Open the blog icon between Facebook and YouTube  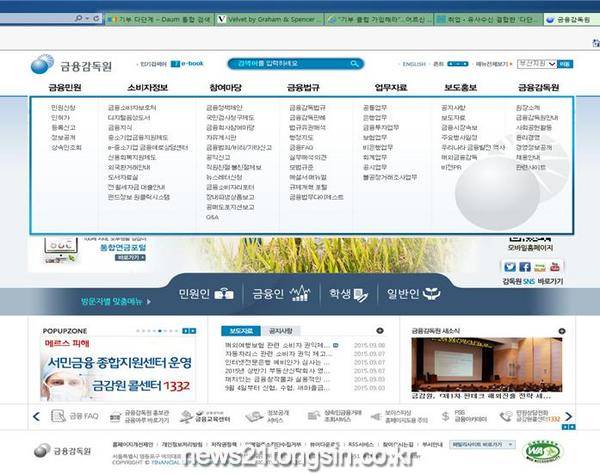tap(540, 267)
